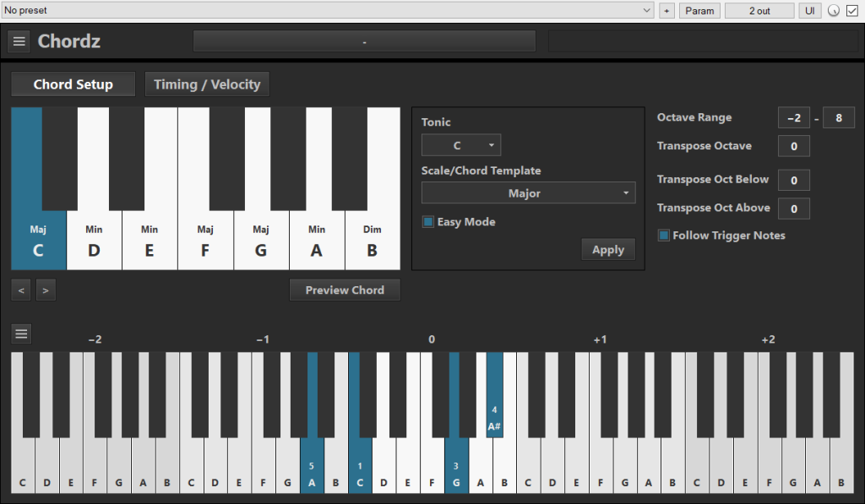Click highlighted C key labeled 1
The image size is (865, 504).
click(x=360, y=466)
